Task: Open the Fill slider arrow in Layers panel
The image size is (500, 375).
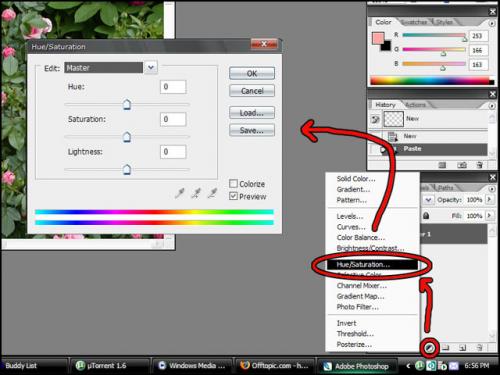Action: [x=489, y=215]
